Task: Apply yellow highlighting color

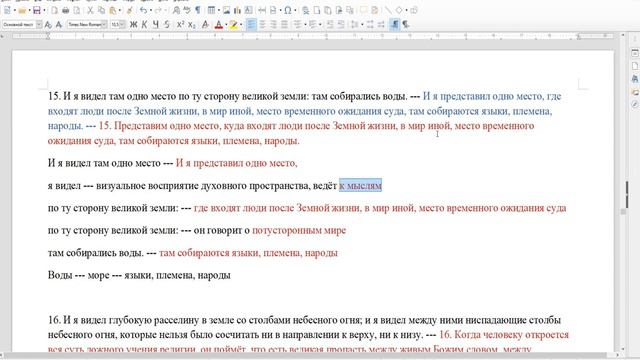Action: [x=233, y=24]
